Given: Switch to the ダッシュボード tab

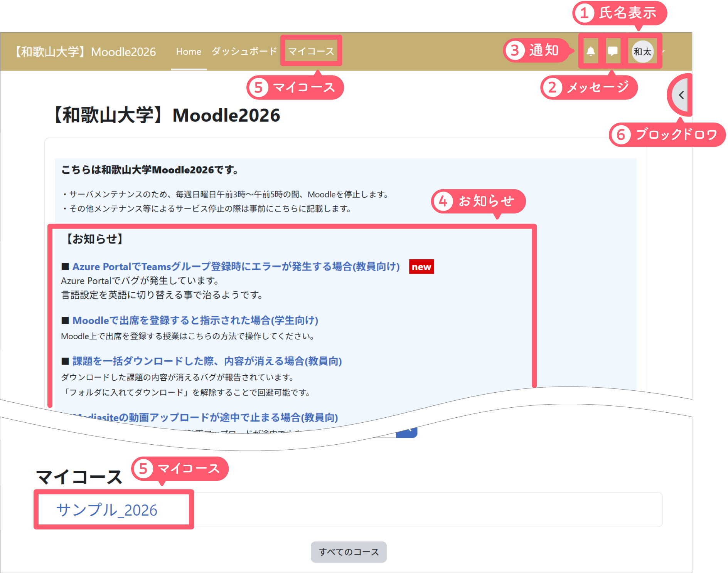Looking at the screenshot, I should click(x=244, y=52).
